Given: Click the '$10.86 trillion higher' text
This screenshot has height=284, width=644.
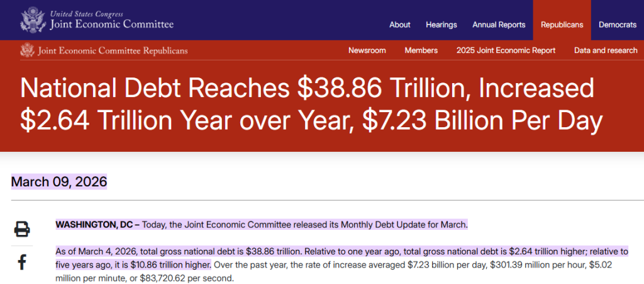Looking at the screenshot, I should (x=171, y=264).
